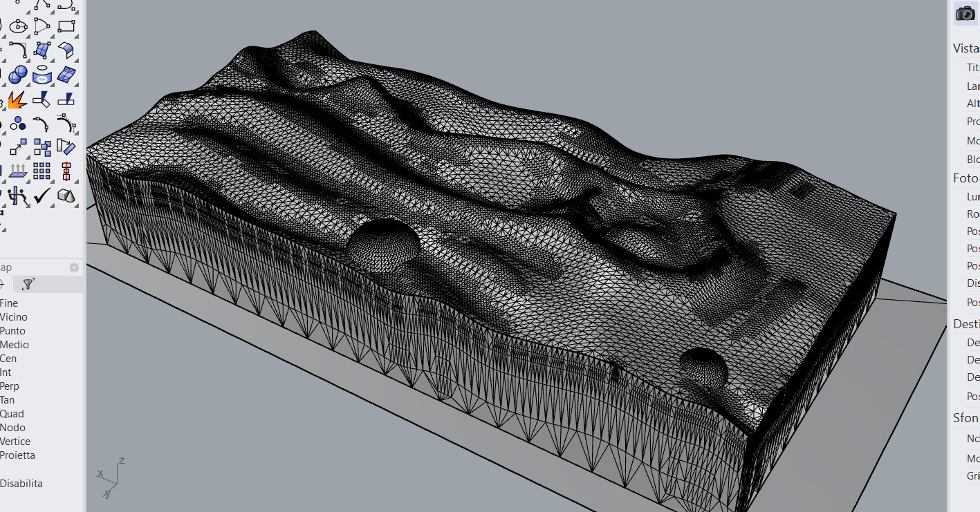Enable the Proietta snap option

(x=17, y=455)
